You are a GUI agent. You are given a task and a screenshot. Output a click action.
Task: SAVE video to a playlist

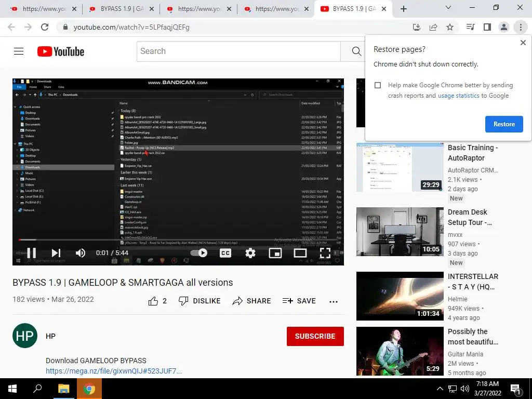click(299, 301)
